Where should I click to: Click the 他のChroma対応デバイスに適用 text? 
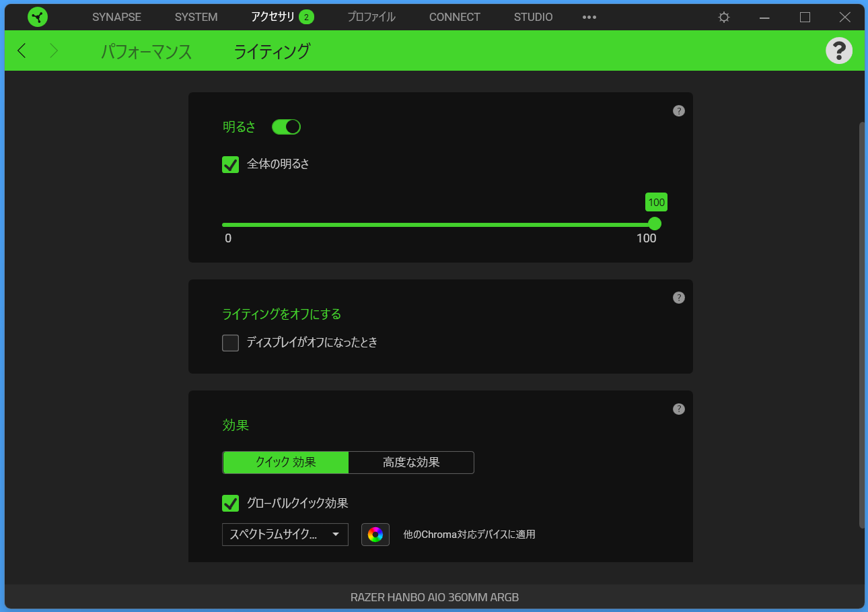pyautogui.click(x=470, y=535)
